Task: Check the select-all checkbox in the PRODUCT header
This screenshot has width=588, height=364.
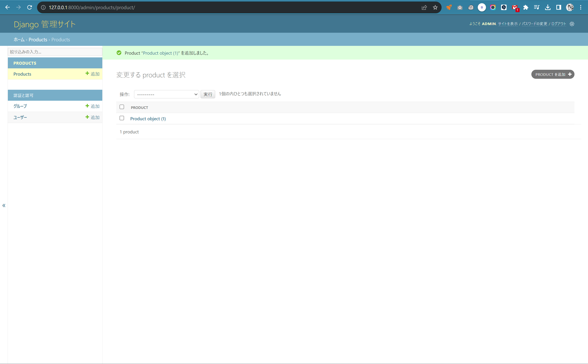Action: [x=122, y=107]
